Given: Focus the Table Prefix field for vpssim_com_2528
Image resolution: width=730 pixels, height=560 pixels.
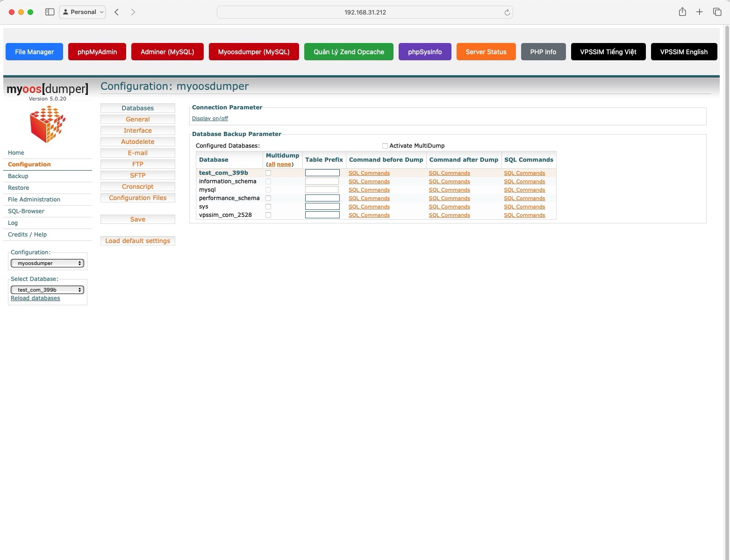Looking at the screenshot, I should coord(322,215).
